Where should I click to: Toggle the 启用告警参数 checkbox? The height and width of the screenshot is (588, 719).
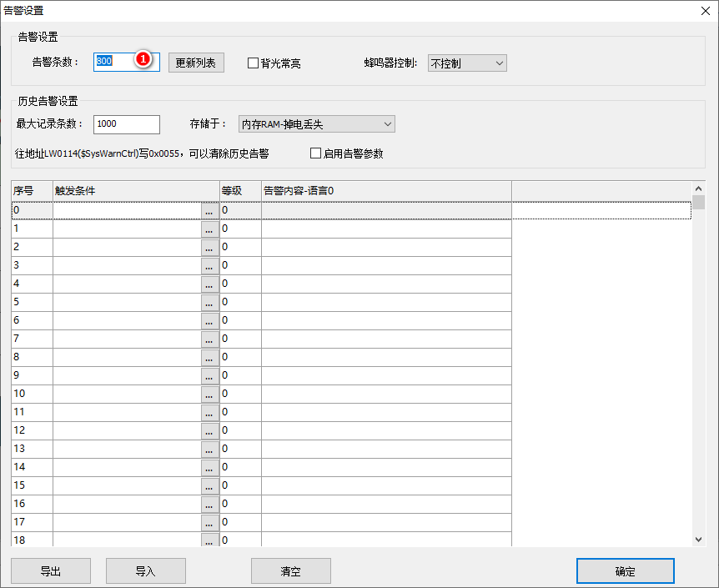click(315, 153)
